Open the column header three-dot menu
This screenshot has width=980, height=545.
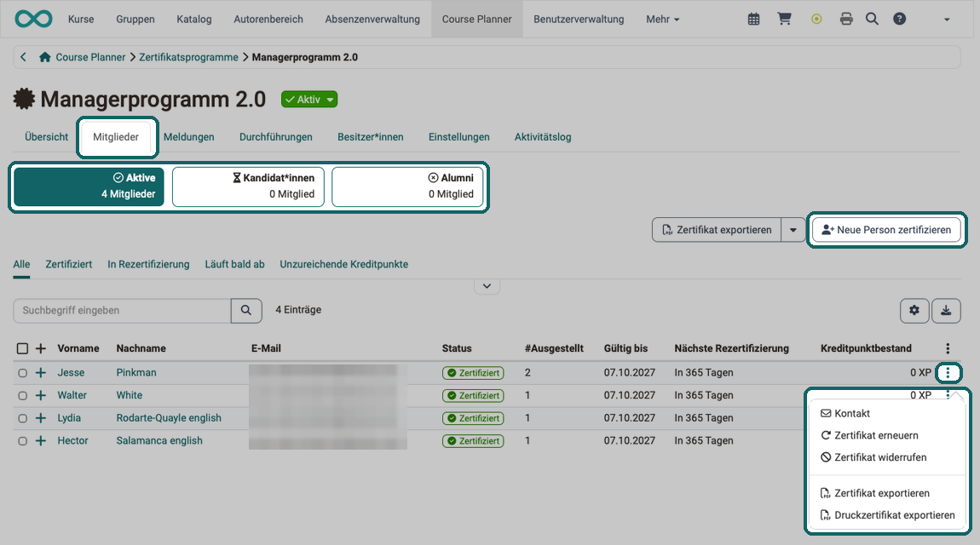[x=948, y=348]
